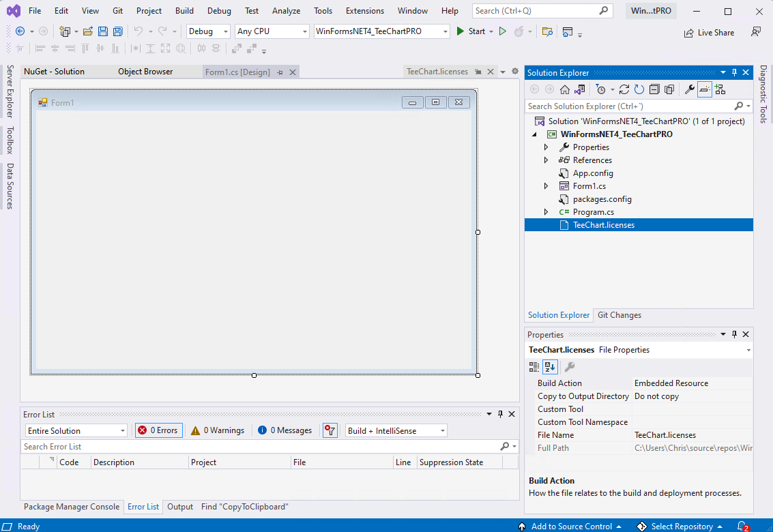Open the Output tab
Viewport: 773px width, 532px height.
(180, 506)
